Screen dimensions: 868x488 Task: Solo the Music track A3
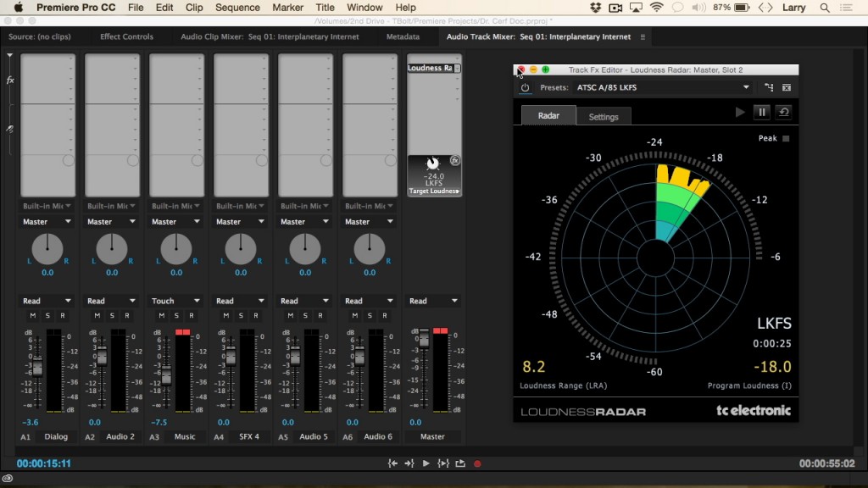click(176, 315)
